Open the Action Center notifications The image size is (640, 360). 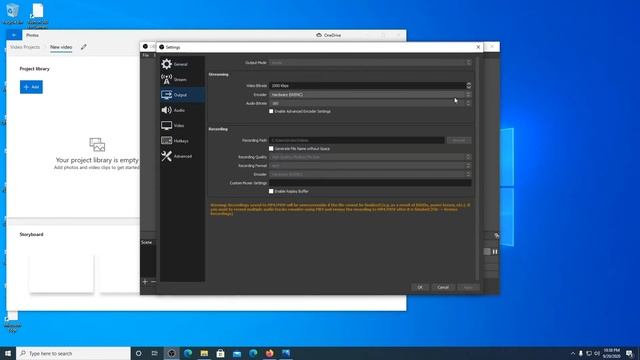[630, 353]
